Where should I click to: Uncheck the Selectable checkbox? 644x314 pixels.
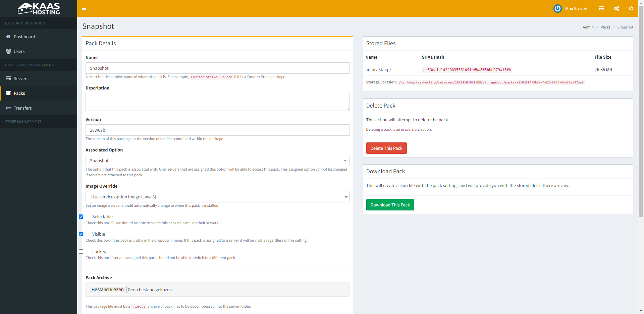point(81,217)
